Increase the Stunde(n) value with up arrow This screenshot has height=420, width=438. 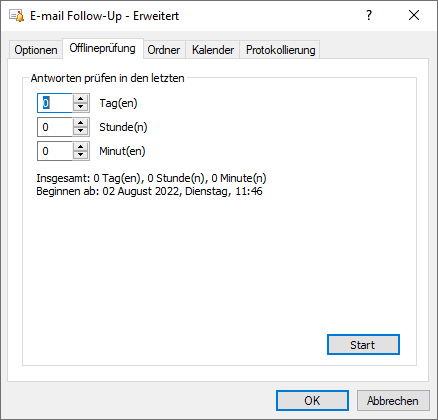pos(80,123)
